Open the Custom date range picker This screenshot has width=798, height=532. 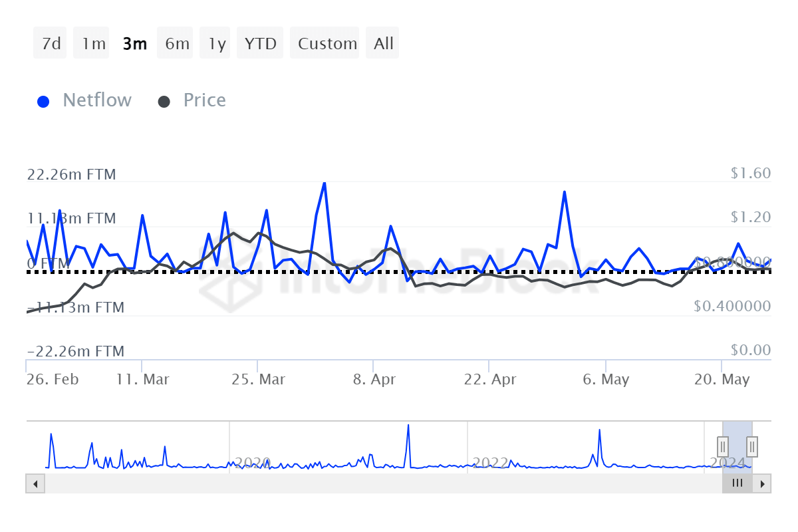tap(327, 43)
